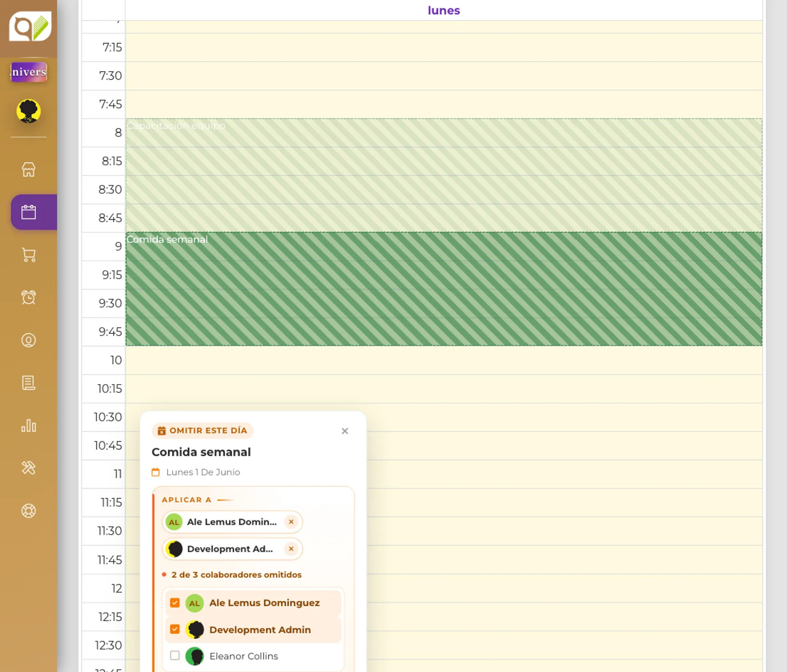
Task: Open the alarm clock section
Action: [28, 297]
